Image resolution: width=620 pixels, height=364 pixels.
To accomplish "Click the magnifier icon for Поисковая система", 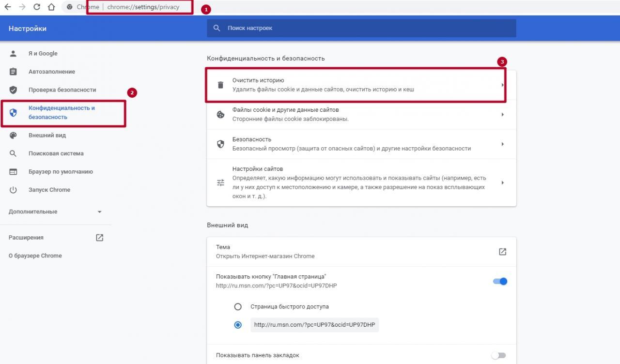I will click(13, 153).
